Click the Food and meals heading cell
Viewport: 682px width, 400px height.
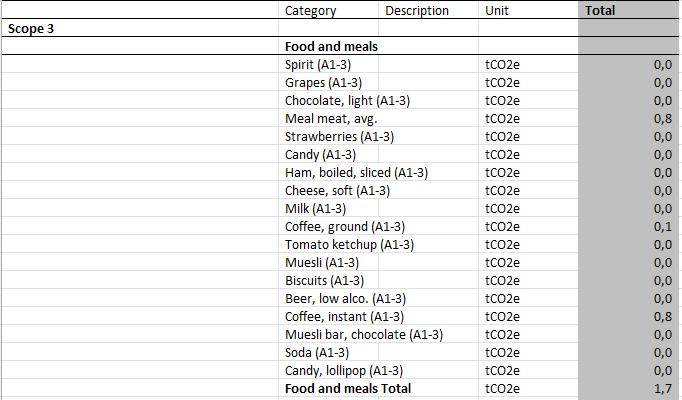click(x=331, y=47)
